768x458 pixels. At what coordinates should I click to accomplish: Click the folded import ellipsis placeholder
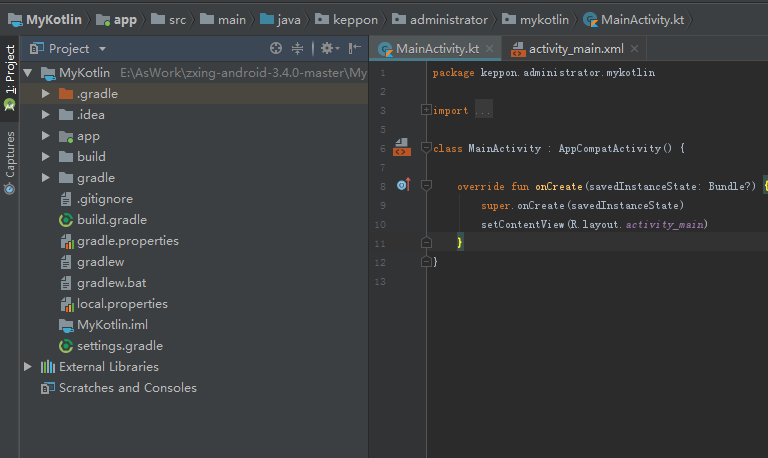click(x=483, y=110)
